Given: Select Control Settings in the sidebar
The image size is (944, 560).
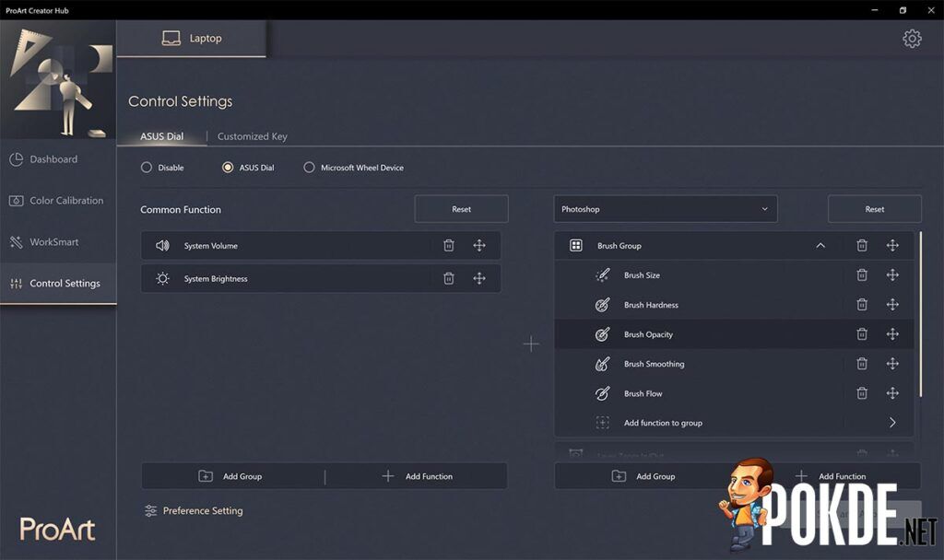Looking at the screenshot, I should (58, 284).
